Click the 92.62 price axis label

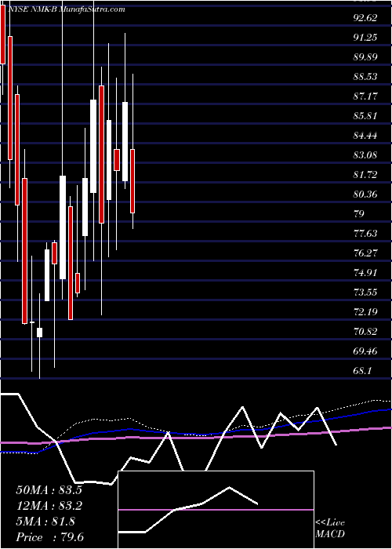pos(365,17)
